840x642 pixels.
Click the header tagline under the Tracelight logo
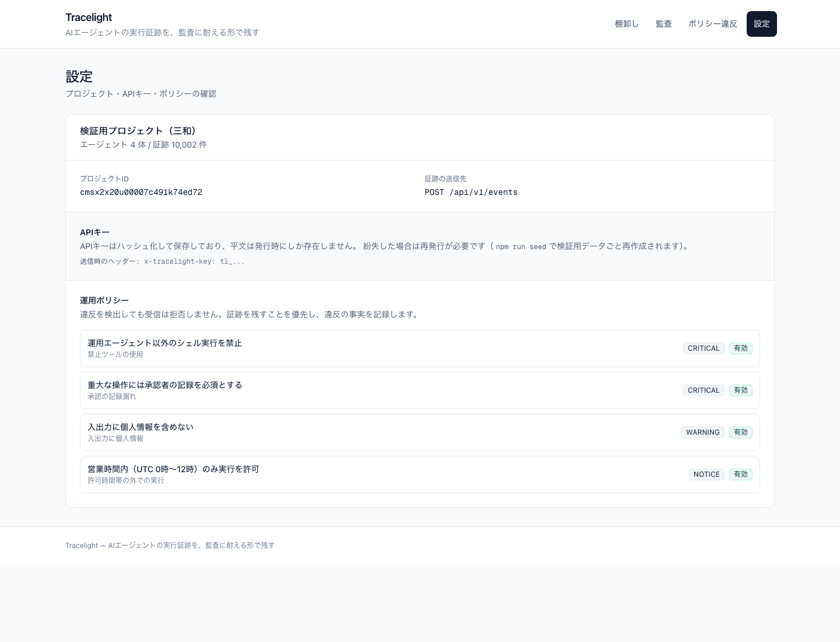[162, 33]
